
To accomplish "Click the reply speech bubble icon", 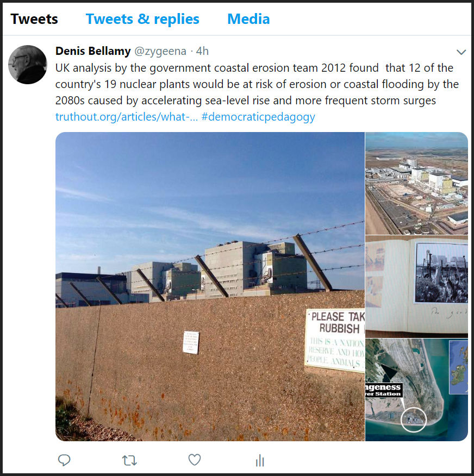I will (x=64, y=460).
